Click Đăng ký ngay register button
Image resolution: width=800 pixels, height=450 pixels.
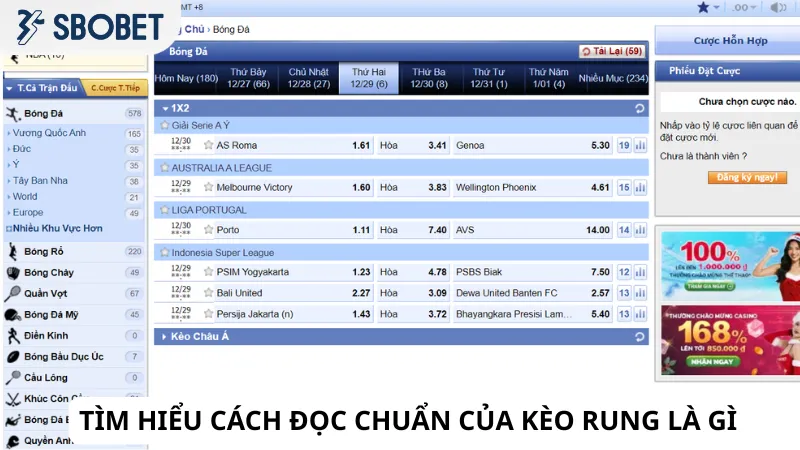click(747, 177)
